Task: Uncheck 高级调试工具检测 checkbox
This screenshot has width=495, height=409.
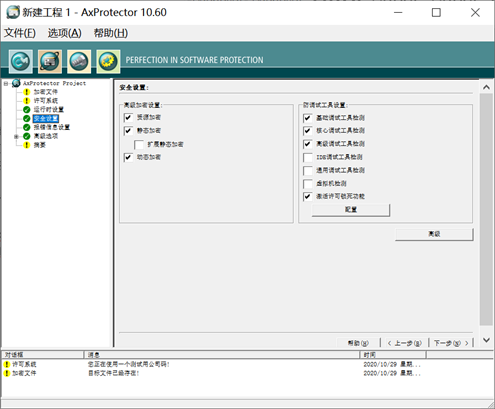Action: [308, 144]
